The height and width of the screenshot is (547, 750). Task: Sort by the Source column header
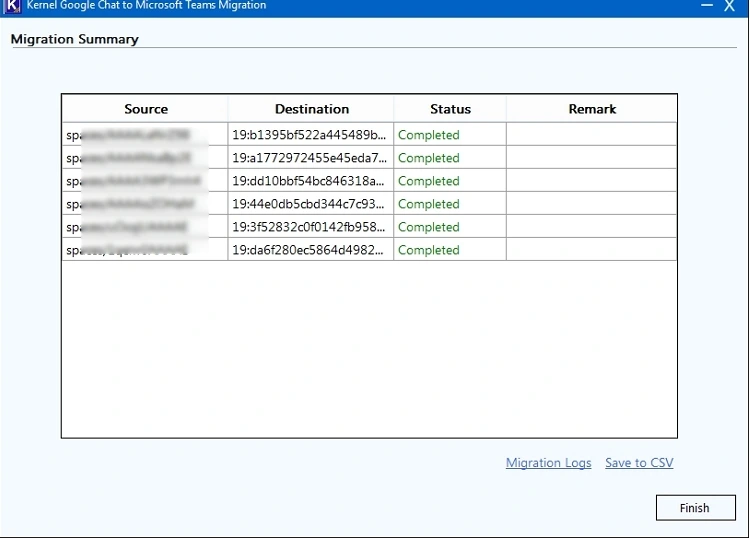click(x=146, y=109)
